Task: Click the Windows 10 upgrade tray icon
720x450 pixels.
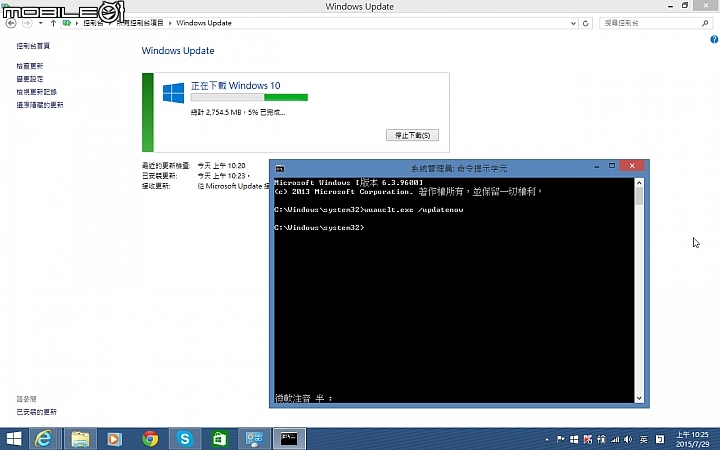Action: click(x=574, y=439)
